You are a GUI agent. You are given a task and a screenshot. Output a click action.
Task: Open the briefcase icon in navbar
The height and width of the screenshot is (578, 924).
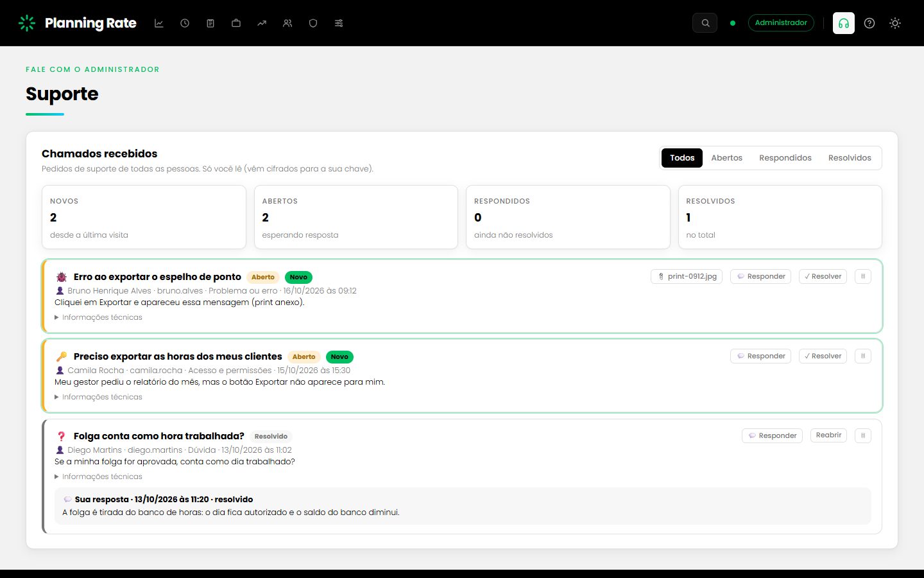pyautogui.click(x=236, y=23)
